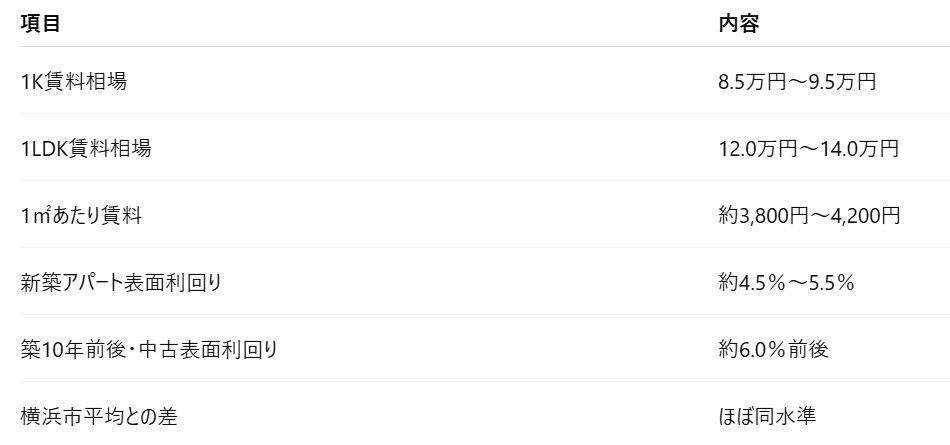Click the 内容 column header

[x=739, y=25]
